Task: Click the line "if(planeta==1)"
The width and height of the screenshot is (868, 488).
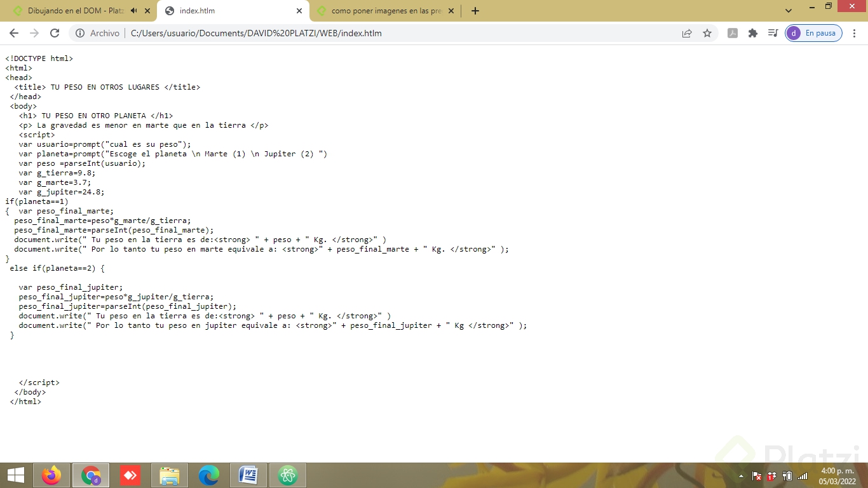Action: click(x=37, y=201)
